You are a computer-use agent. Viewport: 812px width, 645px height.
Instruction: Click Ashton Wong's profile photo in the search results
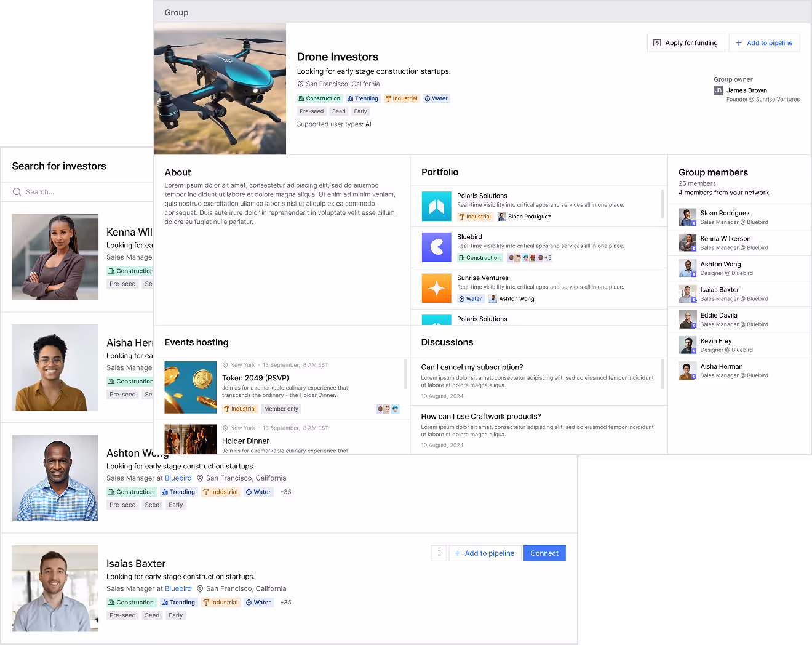(55, 478)
